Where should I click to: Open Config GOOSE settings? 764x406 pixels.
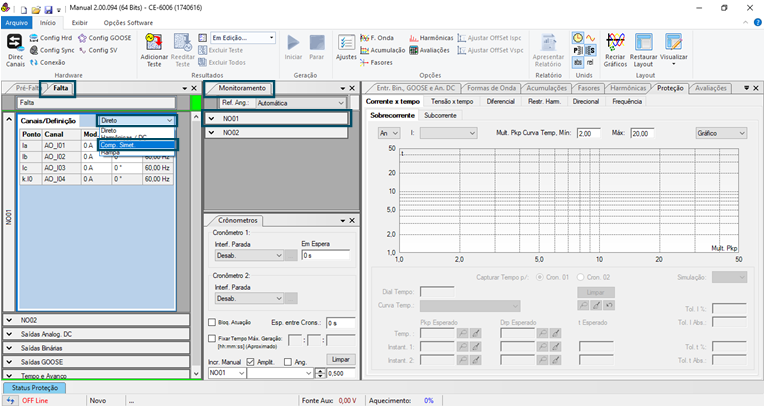point(105,38)
